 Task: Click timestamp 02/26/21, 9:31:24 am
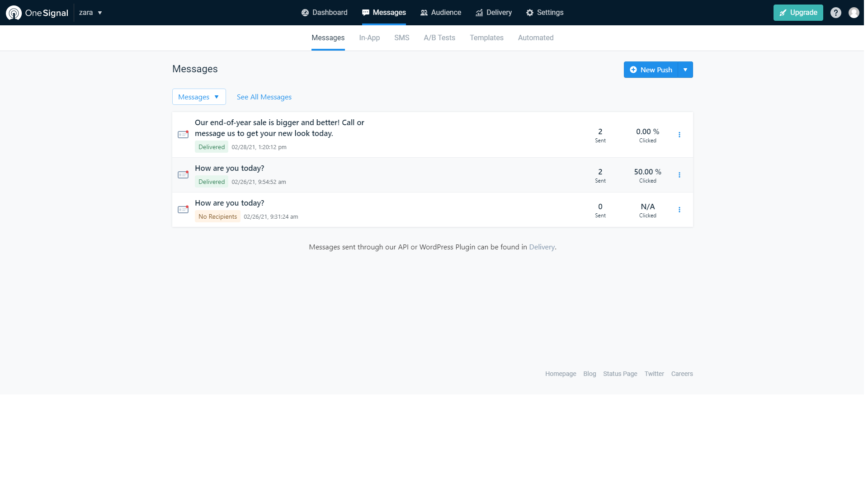click(x=271, y=217)
